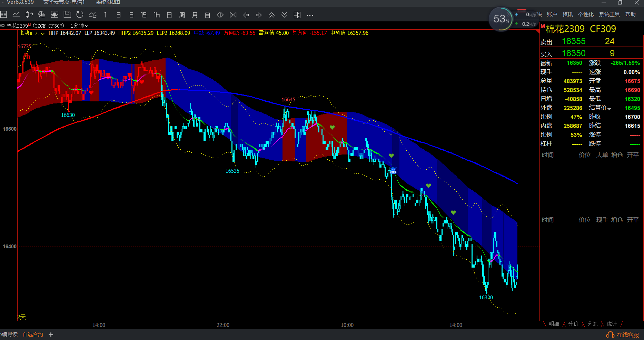
Task: Click the 16735 high price label
Action: coord(24,47)
